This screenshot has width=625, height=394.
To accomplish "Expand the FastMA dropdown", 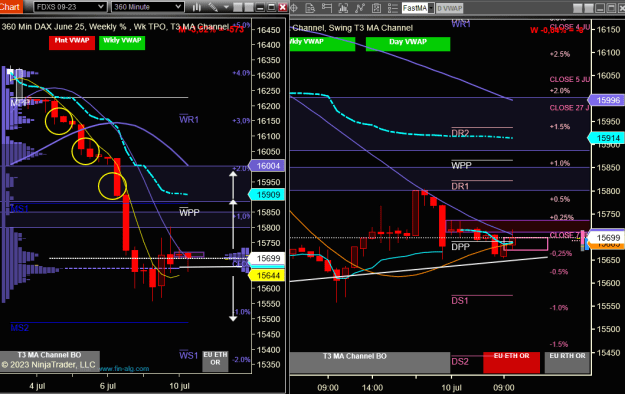I will (x=431, y=8).
